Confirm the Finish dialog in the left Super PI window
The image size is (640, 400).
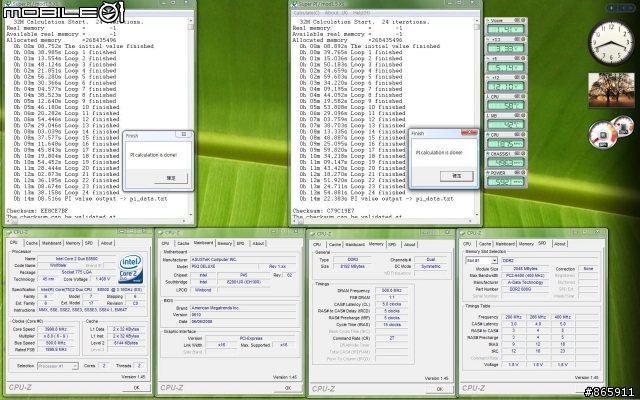(171, 178)
